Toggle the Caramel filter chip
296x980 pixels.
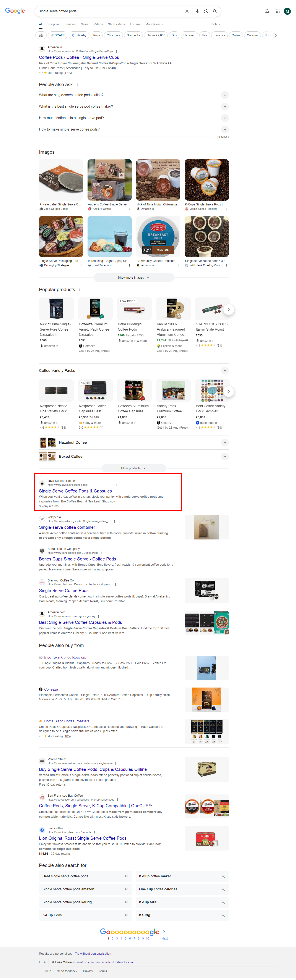pos(253,35)
